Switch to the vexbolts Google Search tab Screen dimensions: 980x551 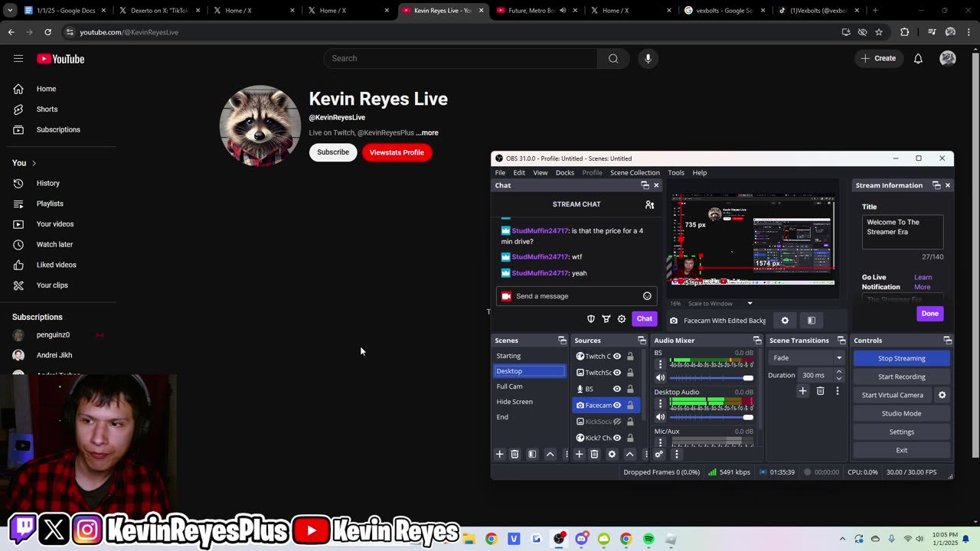(723, 11)
